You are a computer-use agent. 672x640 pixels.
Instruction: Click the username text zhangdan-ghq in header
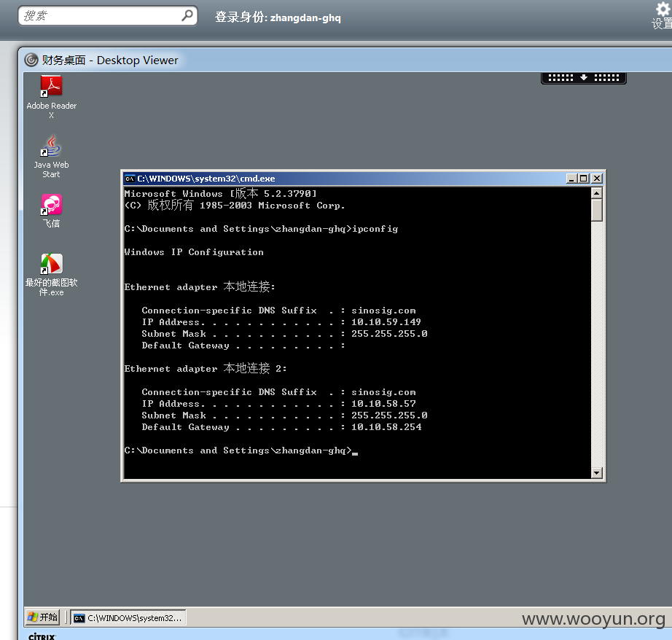click(305, 18)
